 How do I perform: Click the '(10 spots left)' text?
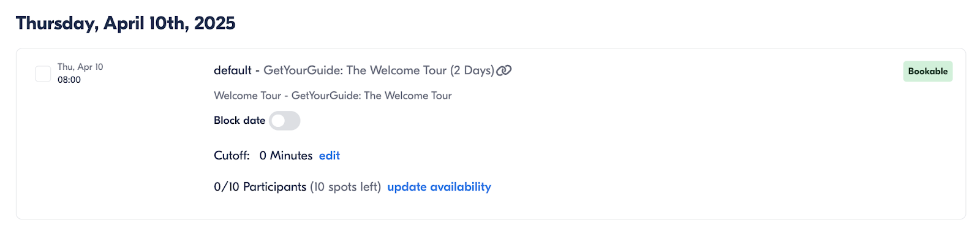345,187
